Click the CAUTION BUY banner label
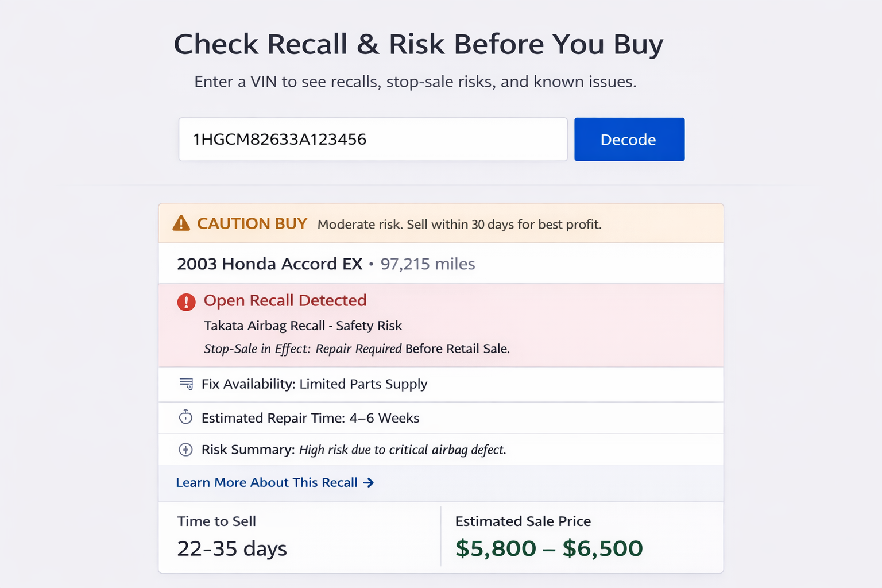The height and width of the screenshot is (588, 882). (252, 223)
